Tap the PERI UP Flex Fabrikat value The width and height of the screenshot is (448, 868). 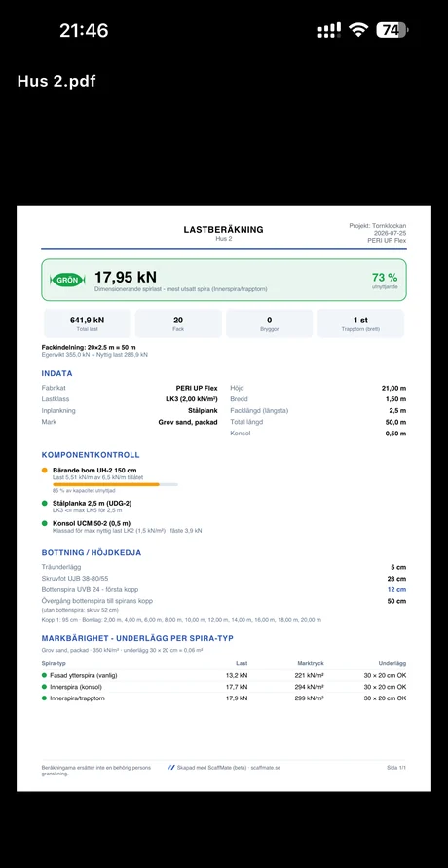coord(197,388)
